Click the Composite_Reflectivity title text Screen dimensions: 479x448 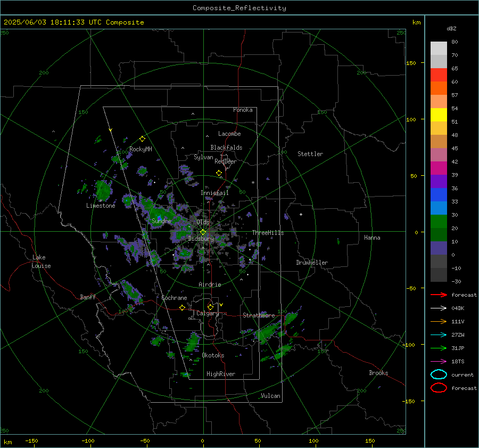[239, 8]
